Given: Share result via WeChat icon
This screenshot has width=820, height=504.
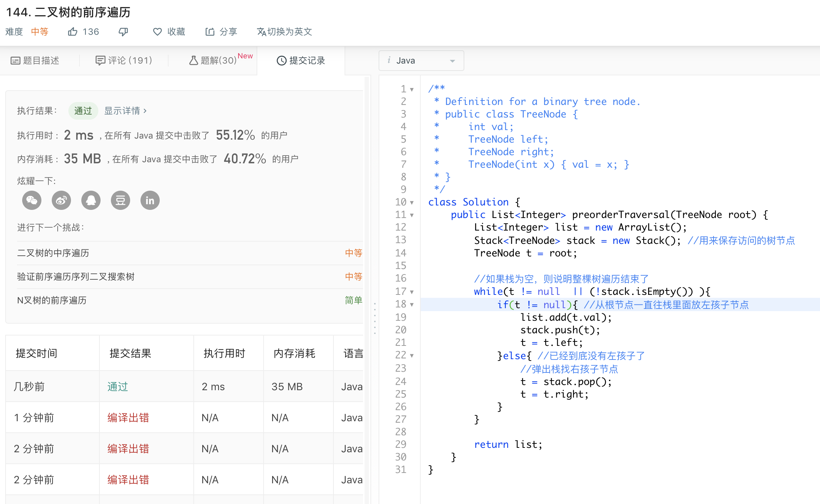Looking at the screenshot, I should (32, 200).
